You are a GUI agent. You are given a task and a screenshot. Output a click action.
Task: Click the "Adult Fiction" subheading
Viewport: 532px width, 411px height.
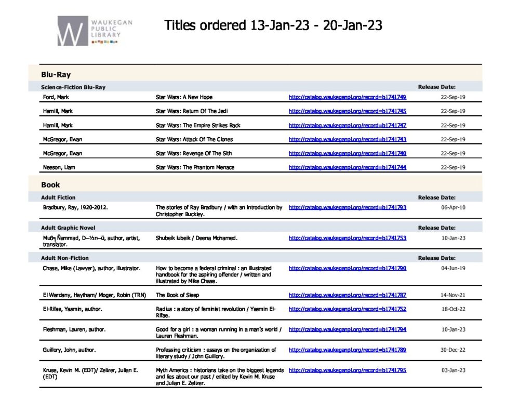click(58, 197)
